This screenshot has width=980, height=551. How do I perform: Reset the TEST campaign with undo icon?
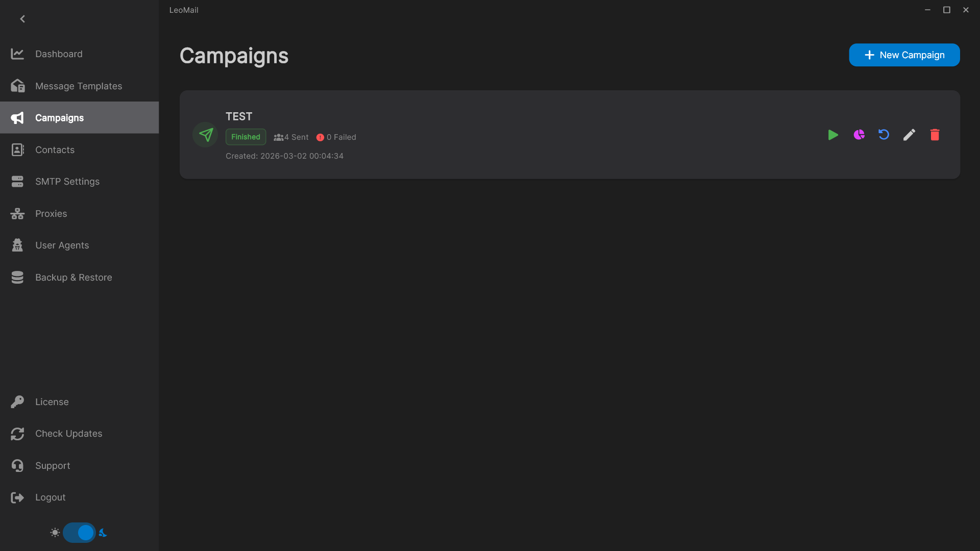click(884, 135)
